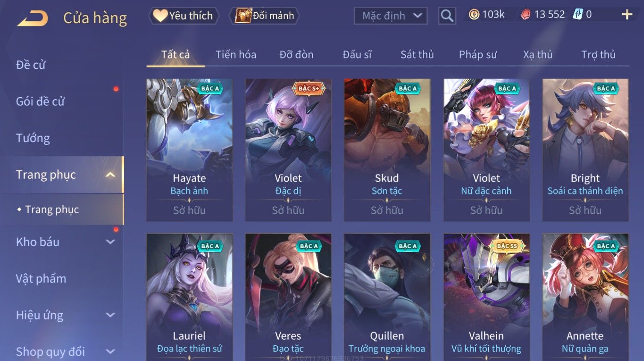The image size is (644, 361).
Task: Expand the Hiệu ứng sidebar section
Action: click(x=110, y=315)
